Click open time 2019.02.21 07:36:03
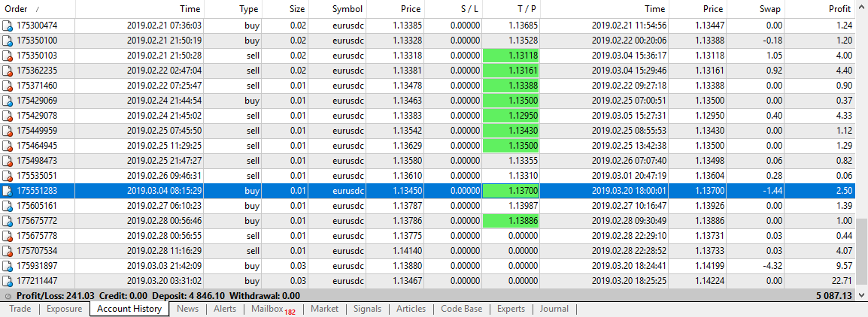Image resolution: width=868 pixels, height=317 pixels. (x=164, y=26)
